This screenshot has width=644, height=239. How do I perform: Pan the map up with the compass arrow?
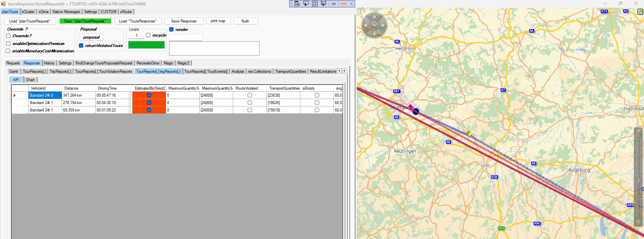pyautogui.click(x=375, y=16)
